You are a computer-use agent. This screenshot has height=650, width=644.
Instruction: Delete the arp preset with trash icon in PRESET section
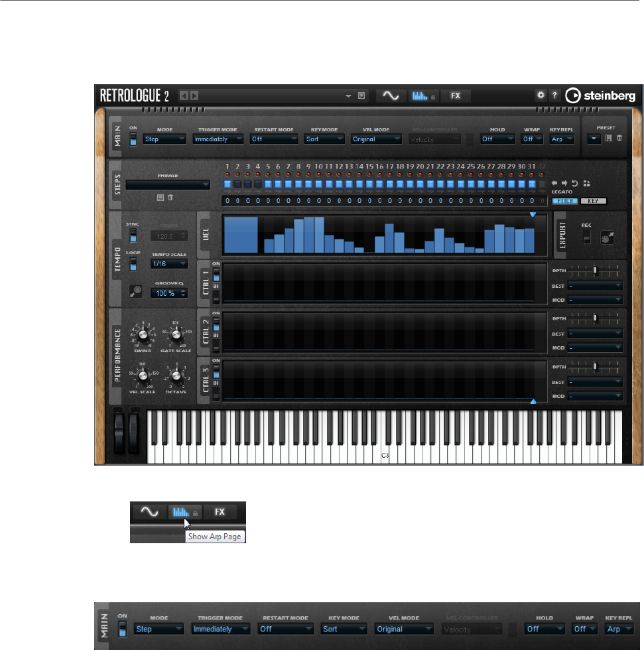[619, 138]
